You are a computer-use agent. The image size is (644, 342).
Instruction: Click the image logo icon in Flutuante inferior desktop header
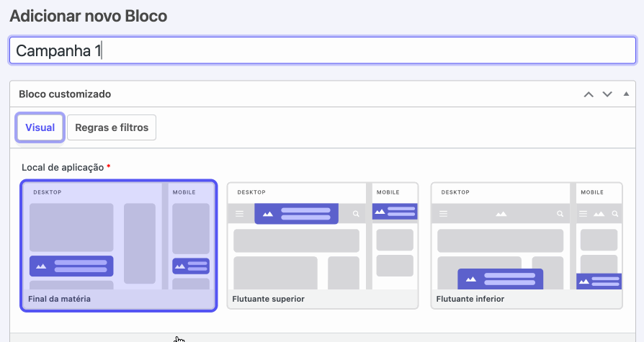(501, 214)
